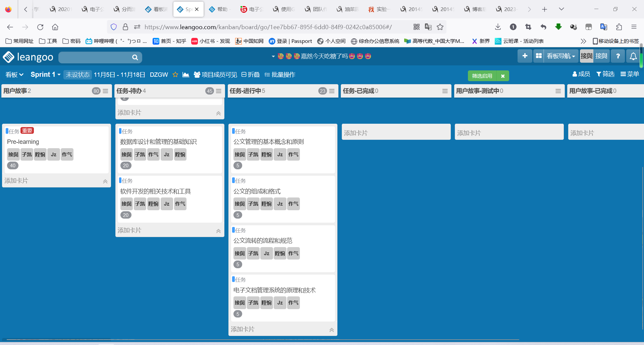The image size is (644, 345).
Task: Close the active Sprint browser tab
Action: (x=197, y=9)
